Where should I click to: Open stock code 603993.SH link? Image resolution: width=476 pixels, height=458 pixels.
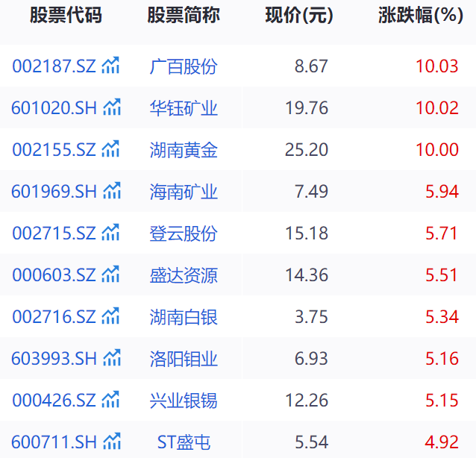coord(54,359)
